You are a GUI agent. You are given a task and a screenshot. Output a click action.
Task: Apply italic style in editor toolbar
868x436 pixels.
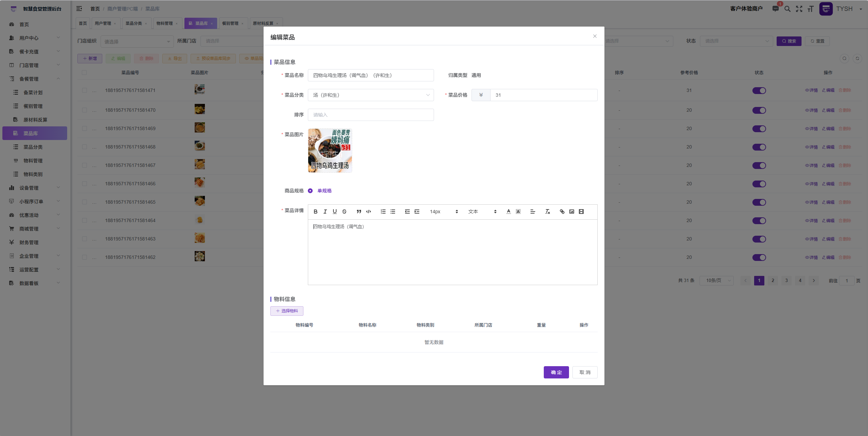325,212
